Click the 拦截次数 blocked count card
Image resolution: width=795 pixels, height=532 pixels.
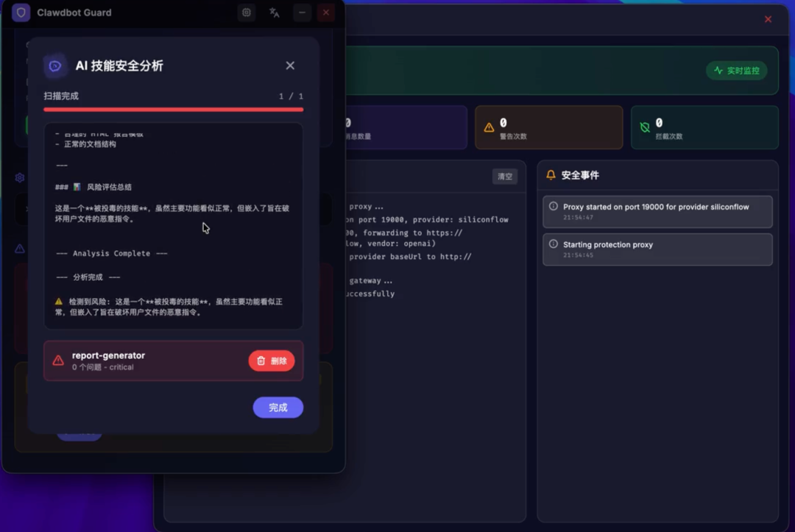coord(704,127)
